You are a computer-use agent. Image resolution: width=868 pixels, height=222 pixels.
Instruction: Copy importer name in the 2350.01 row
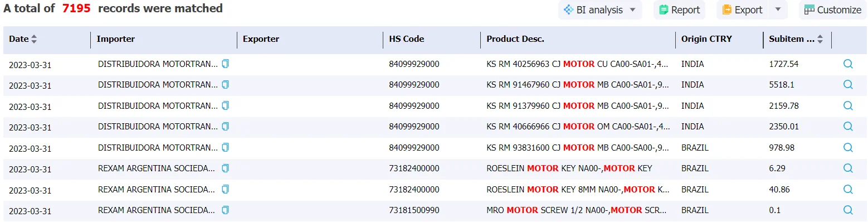pyautogui.click(x=225, y=127)
